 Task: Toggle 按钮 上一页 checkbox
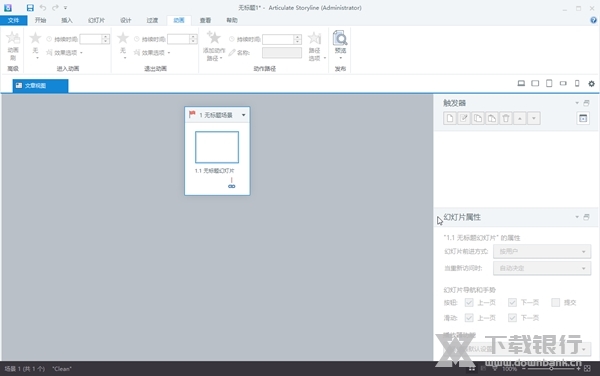[469, 303]
